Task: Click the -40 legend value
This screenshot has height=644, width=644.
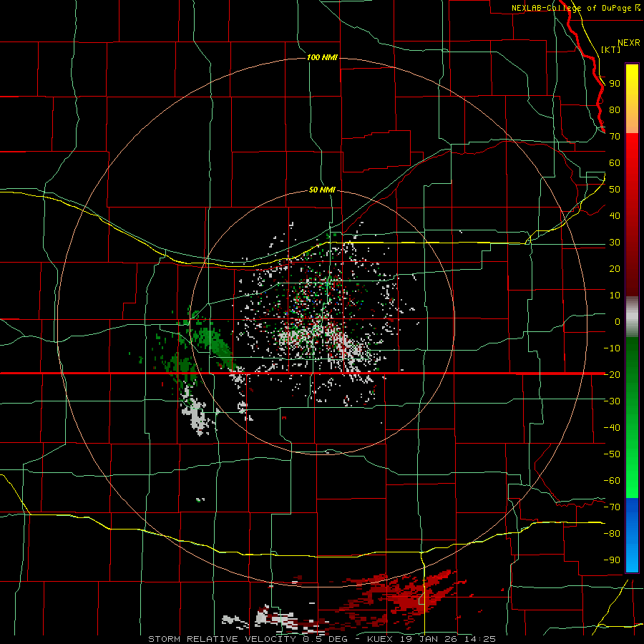Action: pos(612,428)
